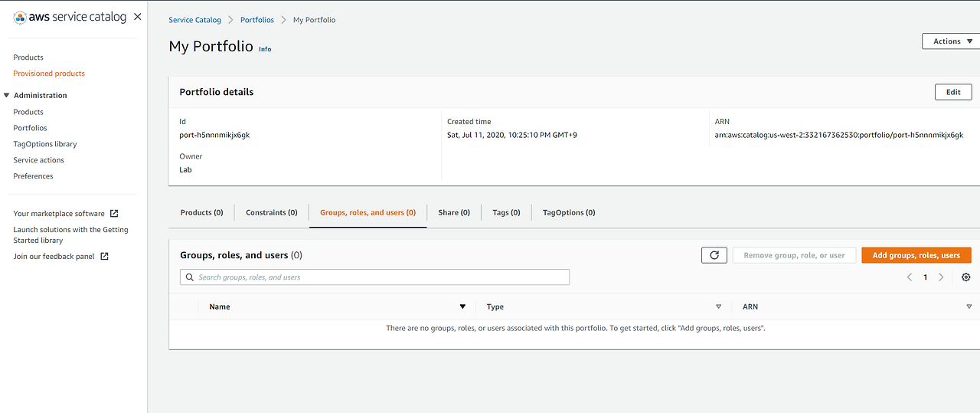
Task: Open Service actions in sidebar
Action: pos(38,160)
